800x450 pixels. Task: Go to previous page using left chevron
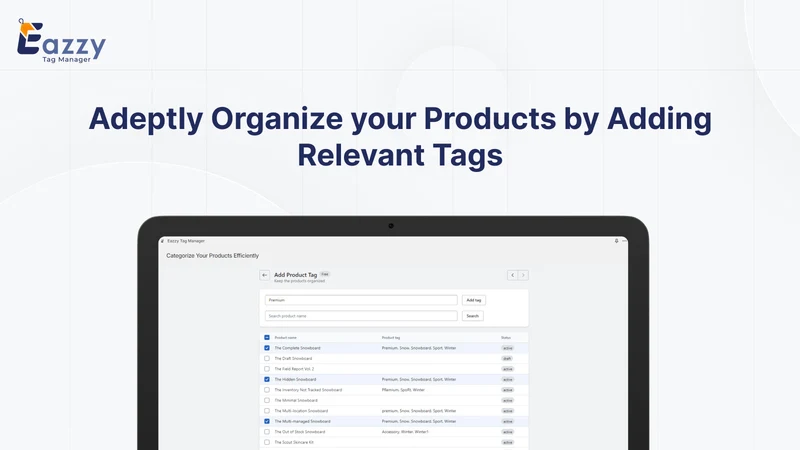coord(512,275)
